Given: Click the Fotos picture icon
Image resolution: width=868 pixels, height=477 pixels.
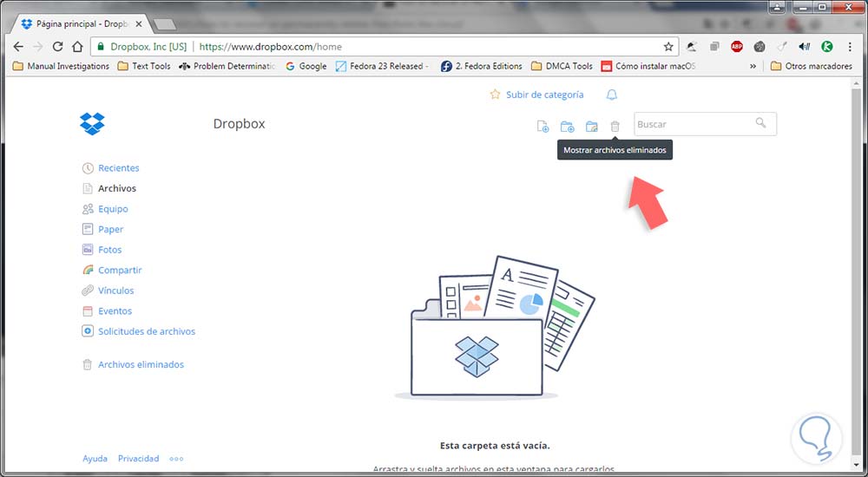Looking at the screenshot, I should point(88,250).
